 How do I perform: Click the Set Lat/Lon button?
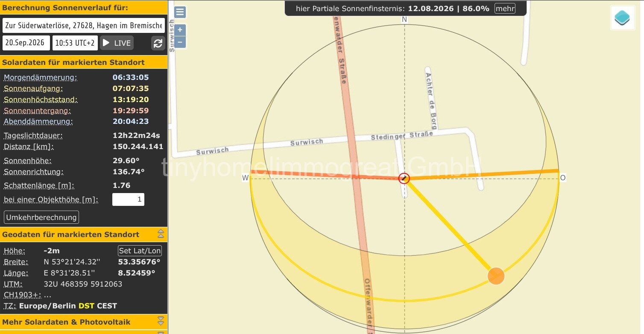point(140,251)
